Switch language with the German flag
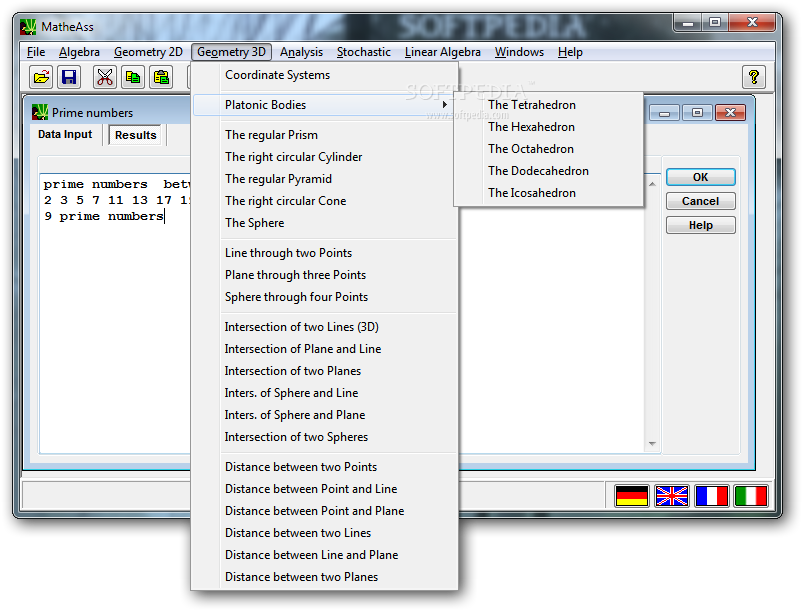 point(631,496)
